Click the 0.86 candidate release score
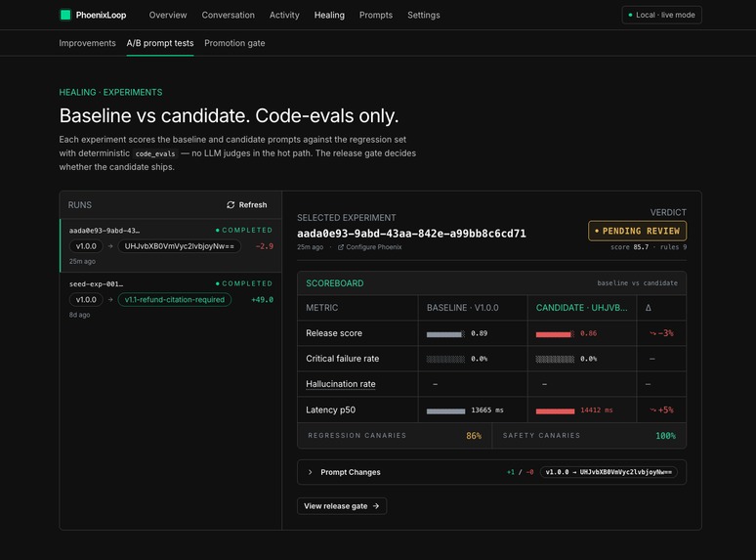The width and height of the screenshot is (756, 560). 588,333
